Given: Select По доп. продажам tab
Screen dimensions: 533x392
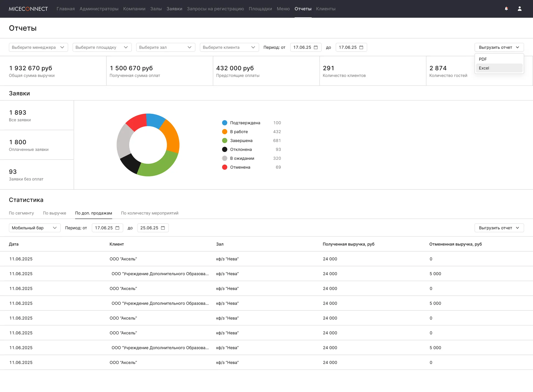Looking at the screenshot, I should click(x=94, y=213).
